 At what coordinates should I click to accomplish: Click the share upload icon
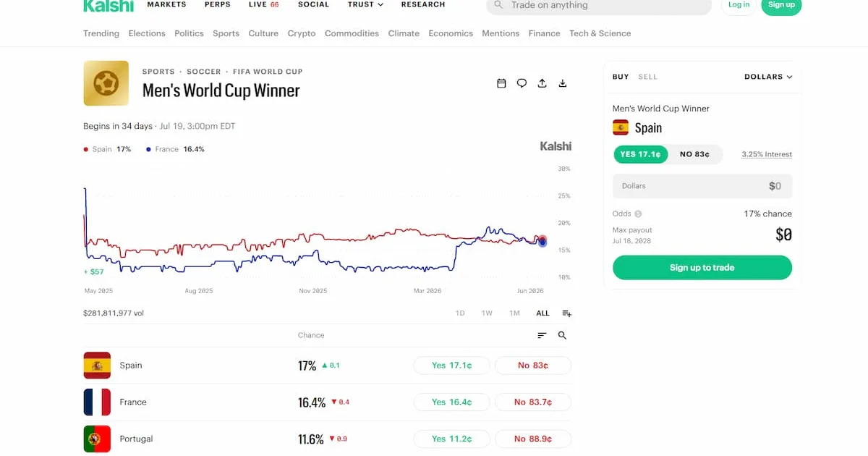[x=542, y=83]
